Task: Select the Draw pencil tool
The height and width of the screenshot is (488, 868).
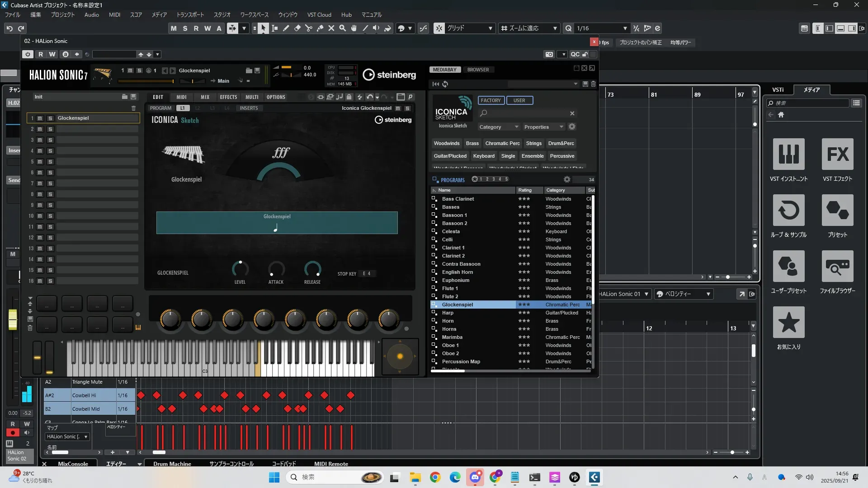Action: coord(286,28)
